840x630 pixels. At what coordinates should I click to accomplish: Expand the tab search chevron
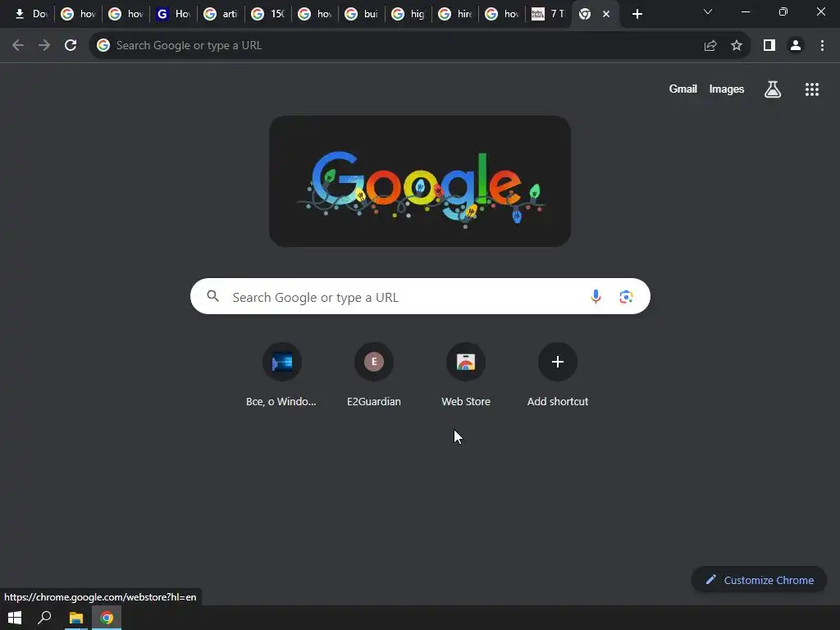click(x=708, y=11)
